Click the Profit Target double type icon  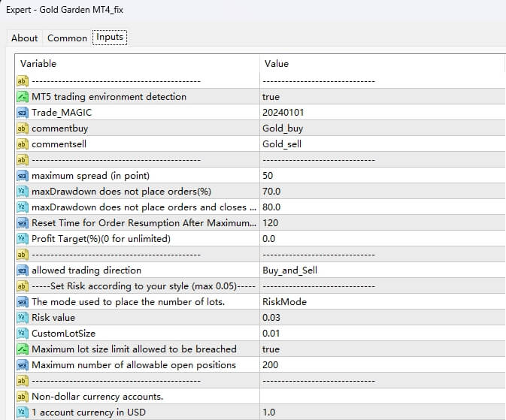(23, 238)
